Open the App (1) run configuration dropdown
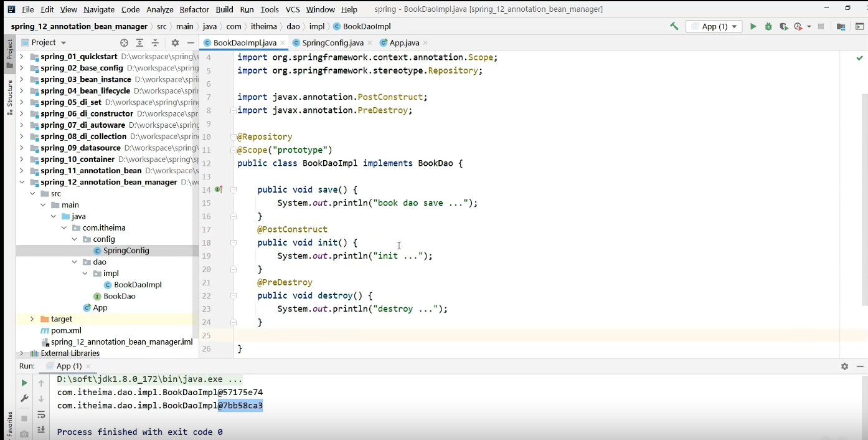 pos(714,27)
